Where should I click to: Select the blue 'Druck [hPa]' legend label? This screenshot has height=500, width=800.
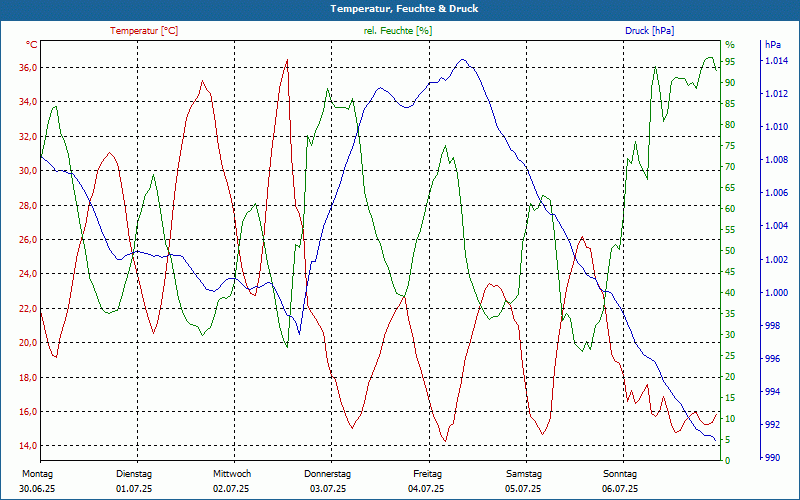(649, 31)
